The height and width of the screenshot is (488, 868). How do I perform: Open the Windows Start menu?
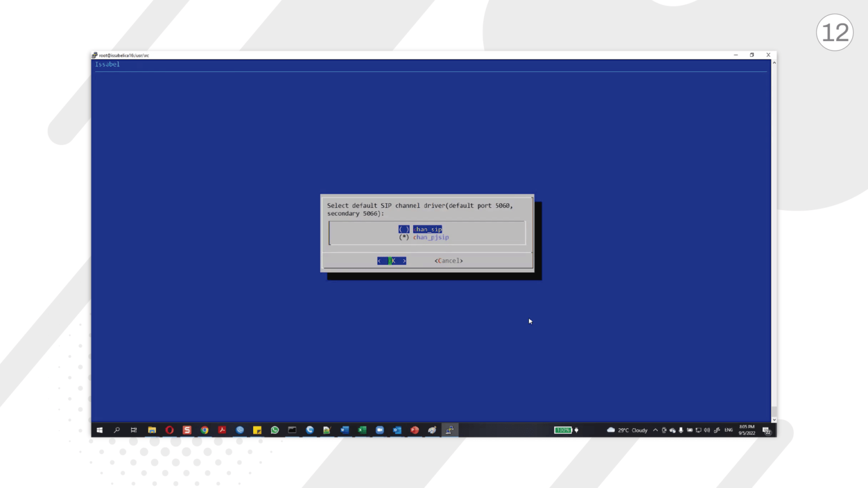(x=99, y=430)
